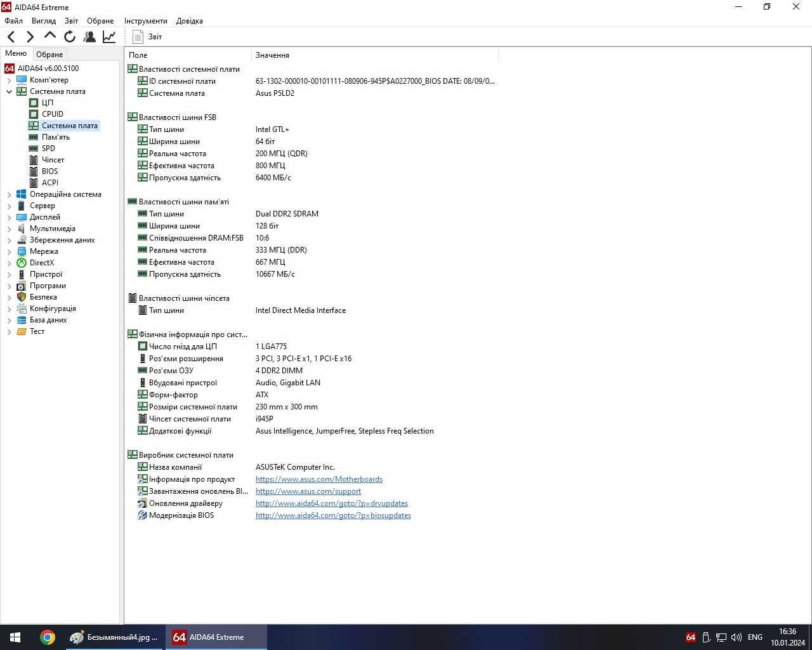Go back with the left arrow

click(11, 37)
